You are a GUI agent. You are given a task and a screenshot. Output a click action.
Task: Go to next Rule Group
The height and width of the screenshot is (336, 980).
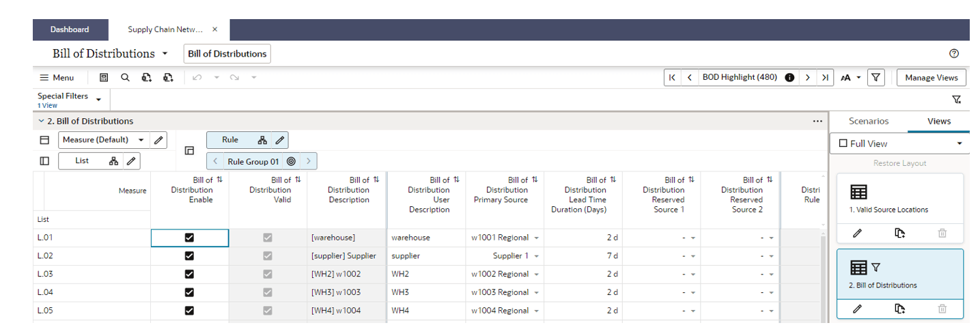tap(309, 162)
